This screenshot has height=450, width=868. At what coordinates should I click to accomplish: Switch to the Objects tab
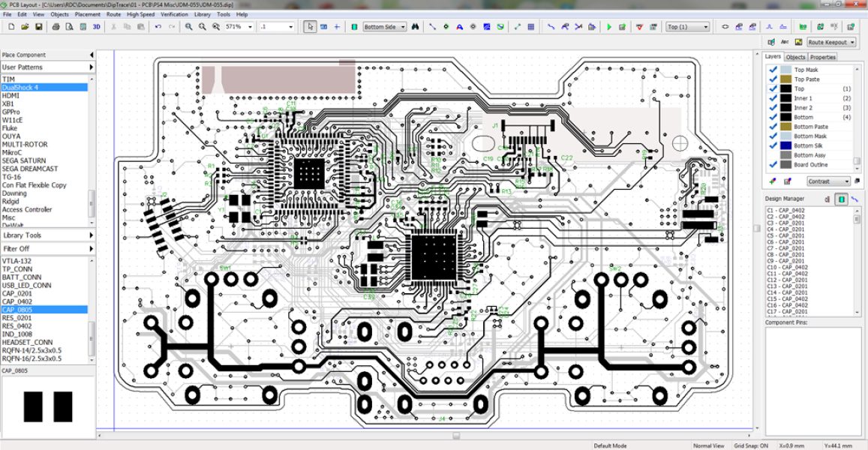click(795, 57)
